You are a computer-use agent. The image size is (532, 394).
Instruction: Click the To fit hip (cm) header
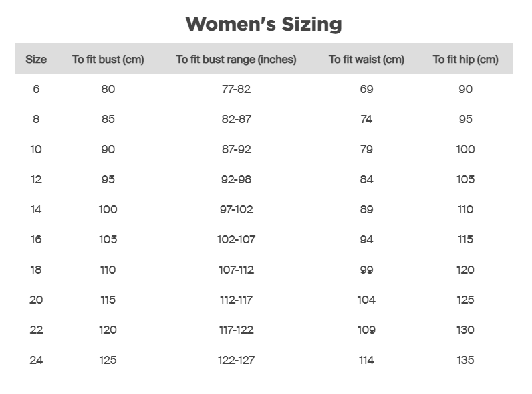tap(465, 59)
